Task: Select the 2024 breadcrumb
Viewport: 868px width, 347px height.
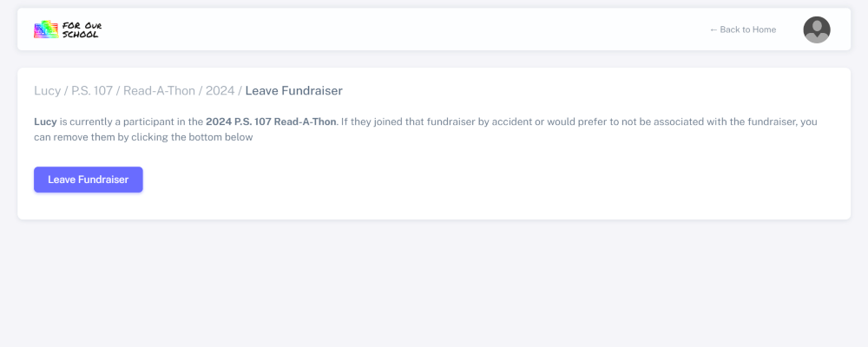Action: click(x=220, y=90)
